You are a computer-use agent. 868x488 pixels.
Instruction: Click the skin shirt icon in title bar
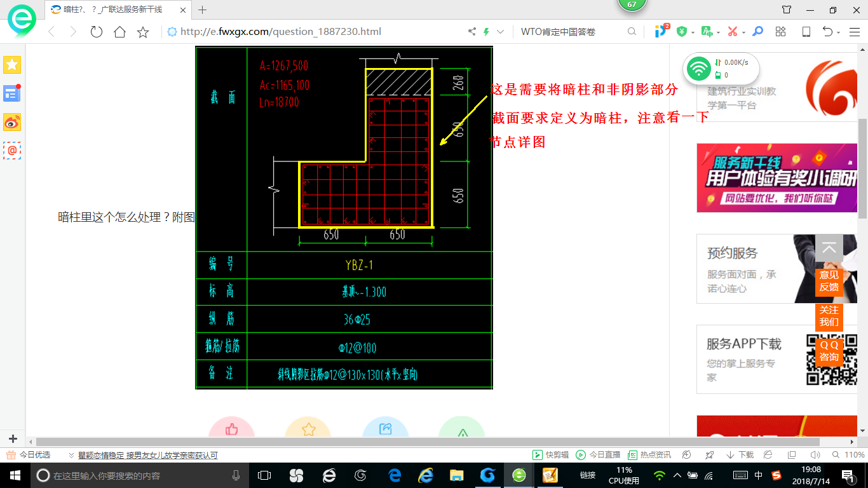coord(787,10)
